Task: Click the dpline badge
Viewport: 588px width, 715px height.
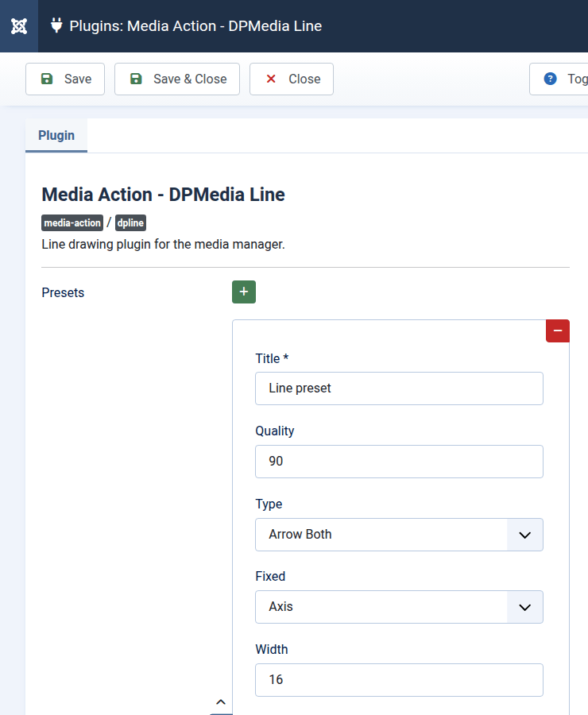Action: tap(130, 223)
